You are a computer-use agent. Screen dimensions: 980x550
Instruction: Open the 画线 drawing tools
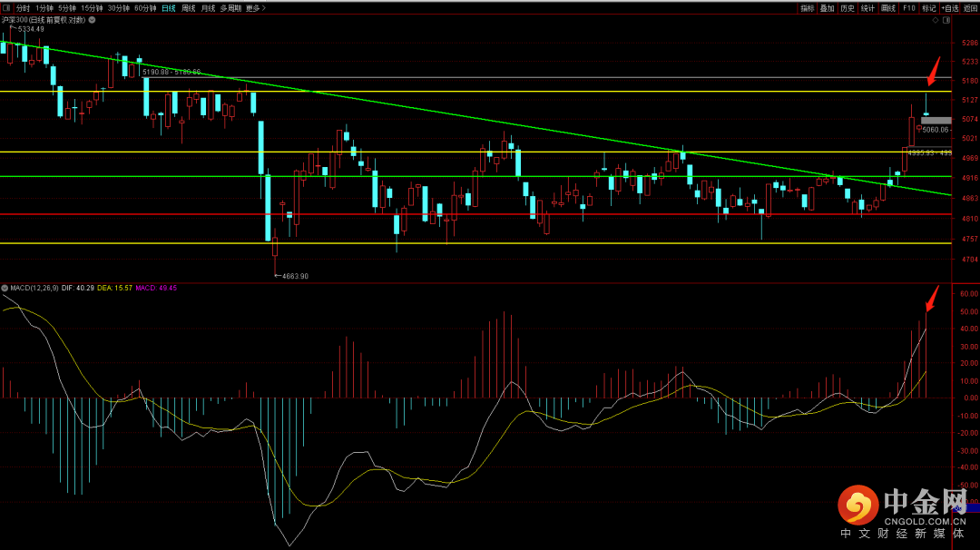pos(888,8)
